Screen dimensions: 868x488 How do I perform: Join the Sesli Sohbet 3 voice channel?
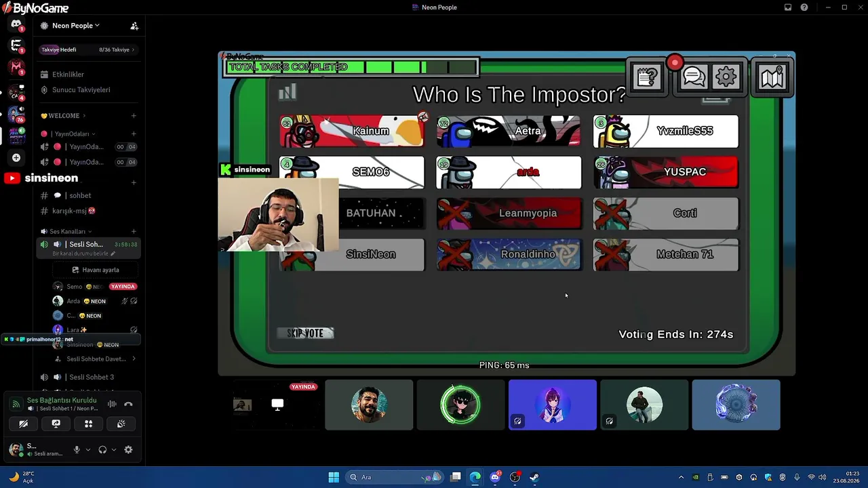click(88, 378)
